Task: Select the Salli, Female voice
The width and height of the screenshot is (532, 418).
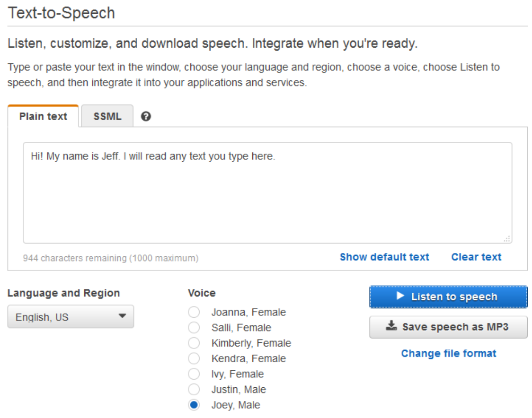Action: click(194, 328)
